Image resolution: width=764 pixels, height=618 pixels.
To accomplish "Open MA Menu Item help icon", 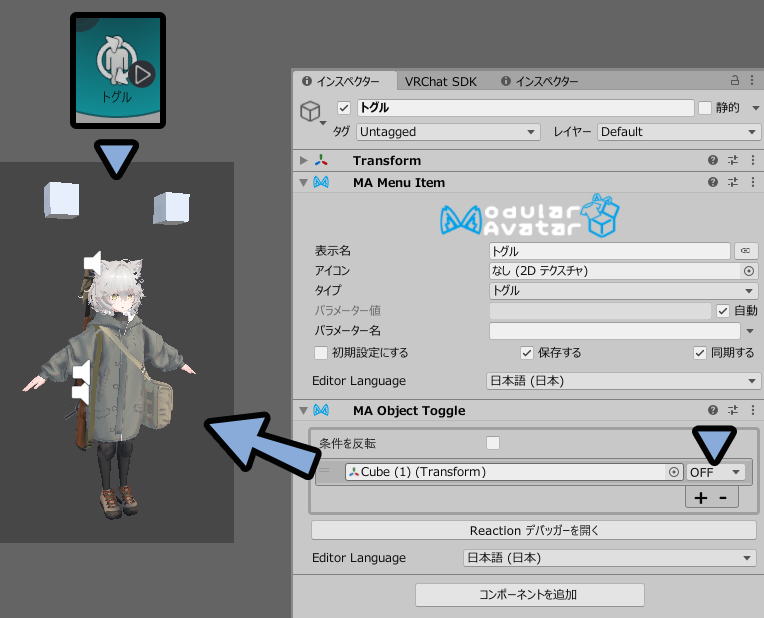I will click(713, 182).
